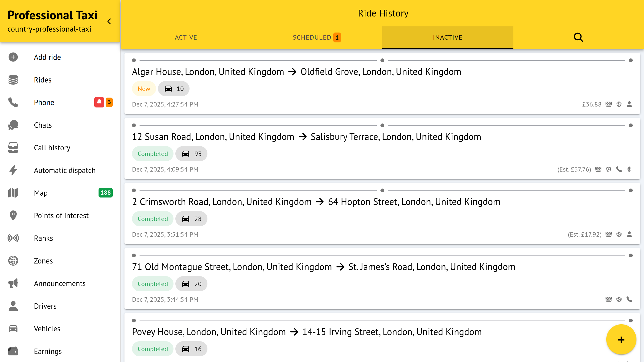Open the Map item with 188 badge
This screenshot has width=644, height=362.
tap(41, 193)
